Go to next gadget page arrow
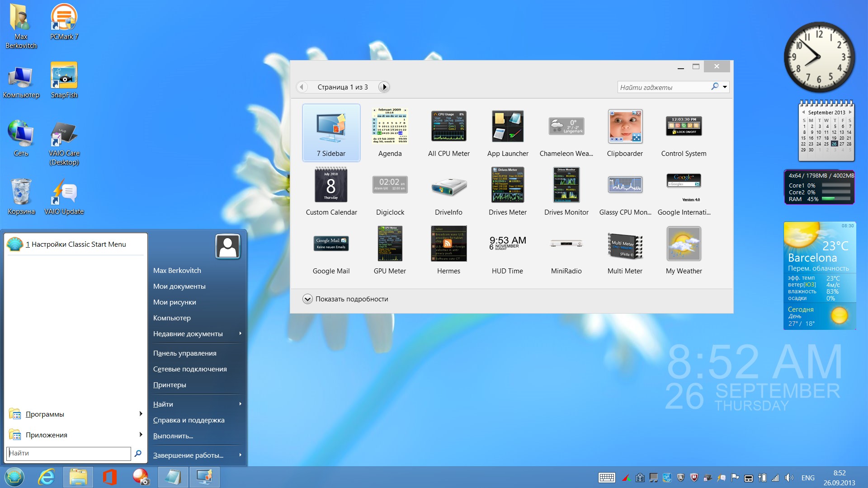Image resolution: width=868 pixels, height=488 pixels. [384, 87]
